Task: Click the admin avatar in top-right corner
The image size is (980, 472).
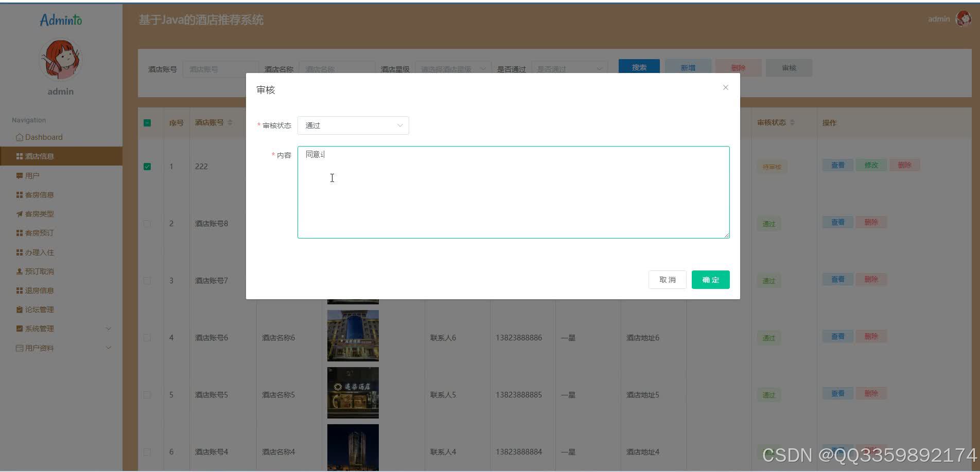Action: (x=963, y=19)
